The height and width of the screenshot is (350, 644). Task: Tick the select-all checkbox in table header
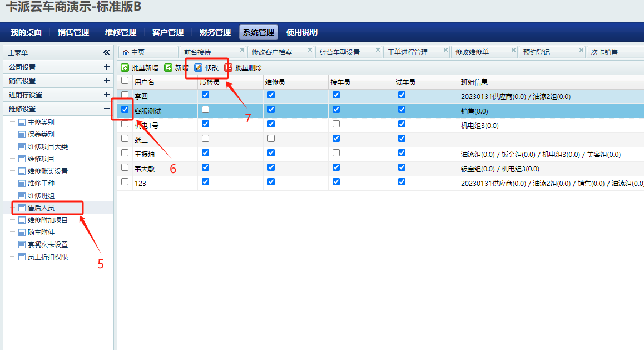click(x=125, y=81)
